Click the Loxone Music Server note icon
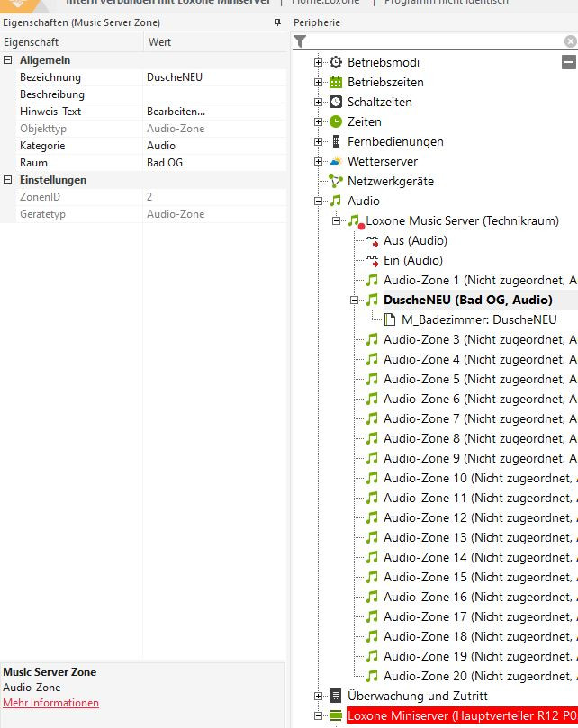This screenshot has width=578, height=728. [355, 221]
